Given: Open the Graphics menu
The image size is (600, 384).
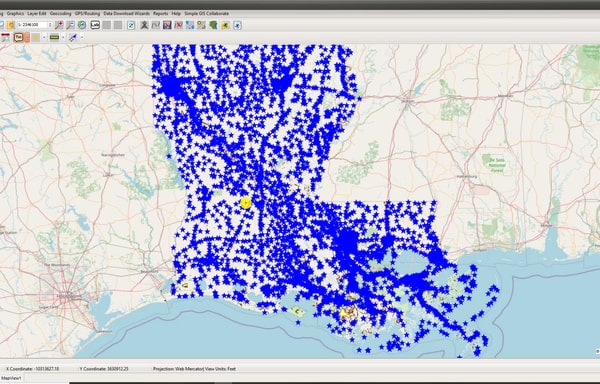Looking at the screenshot, I should pyautogui.click(x=15, y=13).
